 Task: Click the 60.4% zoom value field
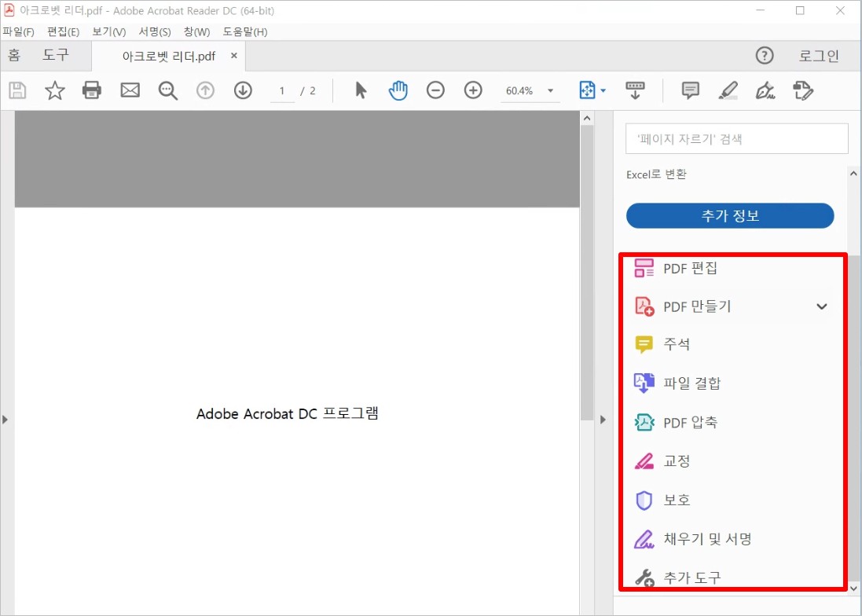point(519,90)
